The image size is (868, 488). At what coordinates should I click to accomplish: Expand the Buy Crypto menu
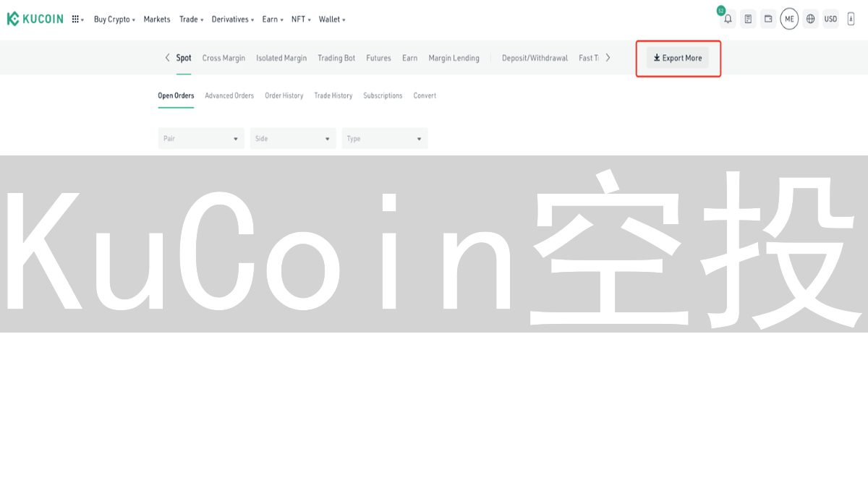coord(114,20)
